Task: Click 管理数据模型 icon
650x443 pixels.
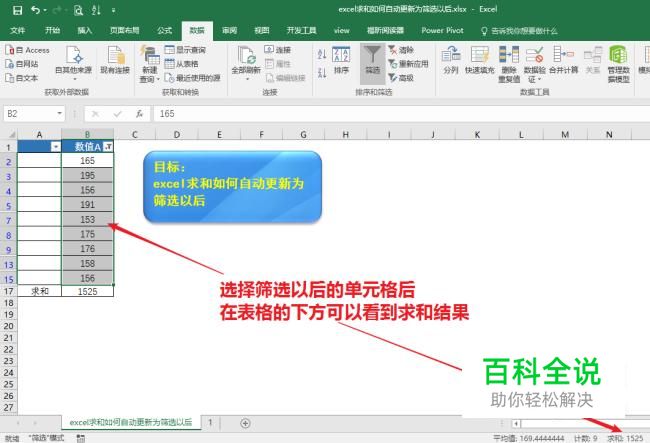Action: tap(618, 64)
